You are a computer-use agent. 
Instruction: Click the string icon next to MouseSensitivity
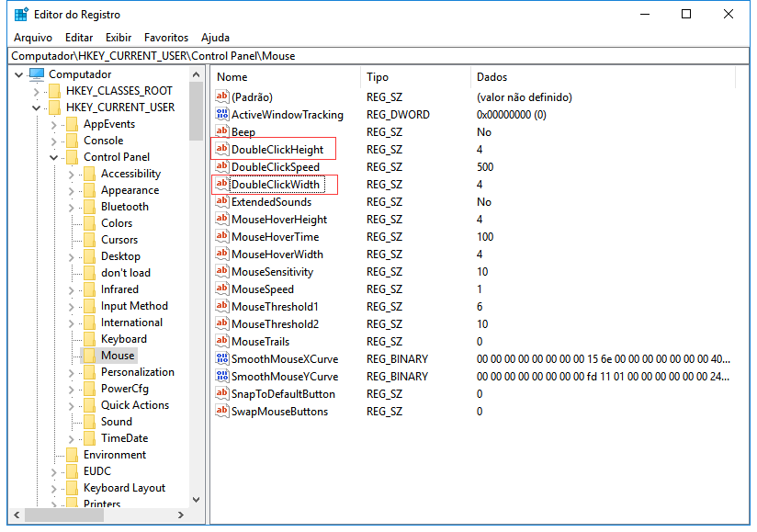click(x=221, y=272)
